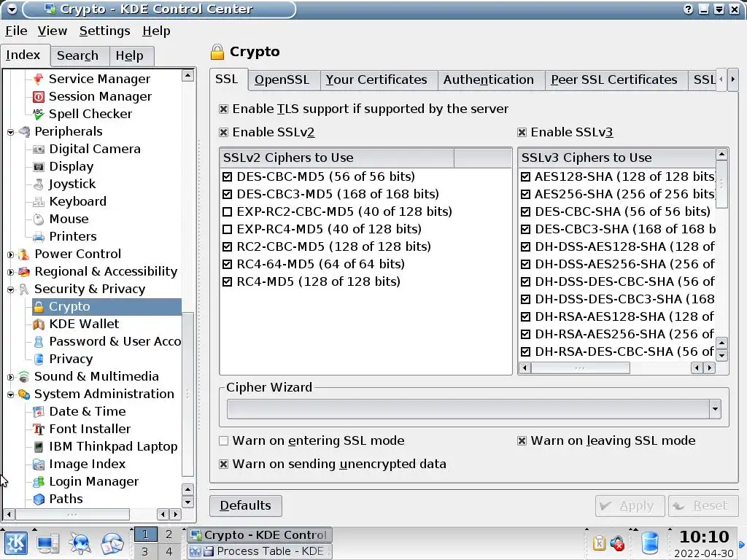This screenshot has height=560, width=747.
Task: Expand the Power Control branch
Action: click(x=10, y=254)
